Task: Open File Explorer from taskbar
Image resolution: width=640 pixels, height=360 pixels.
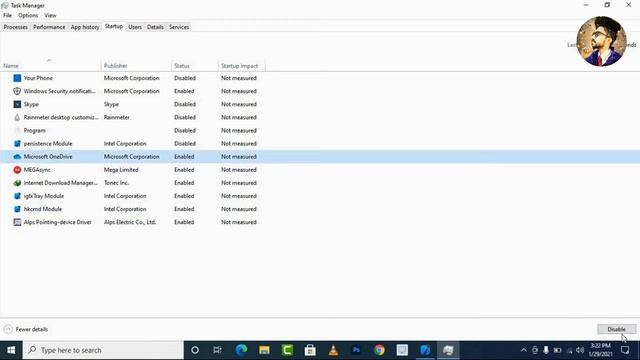Action: [264, 350]
